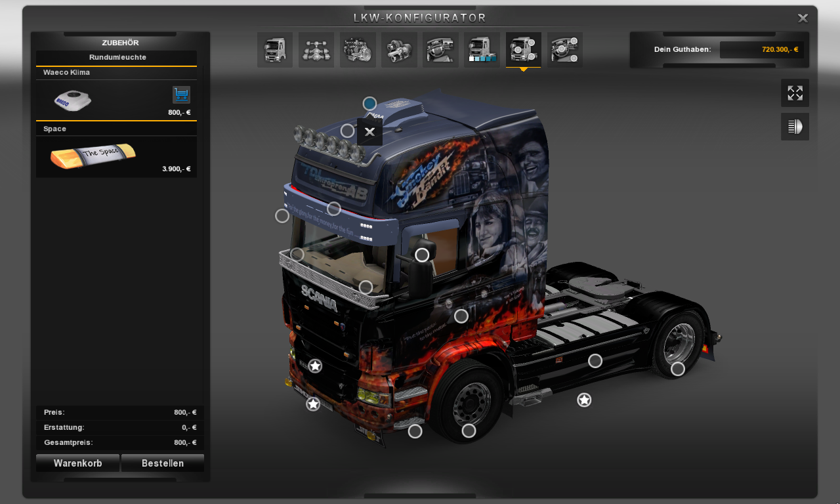Select the slot beneath the front wheel
The image size is (840, 504).
tap(469, 430)
